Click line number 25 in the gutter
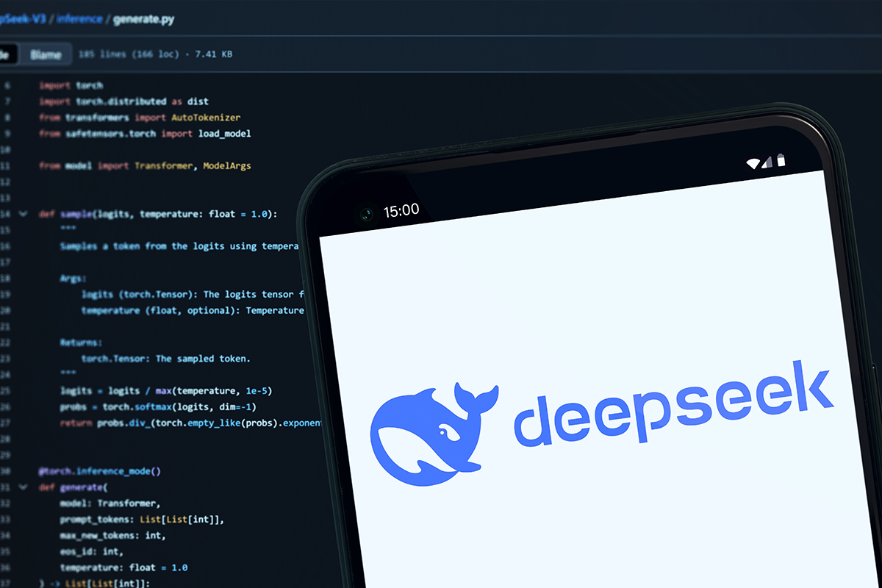The width and height of the screenshot is (882, 588). click(7, 390)
